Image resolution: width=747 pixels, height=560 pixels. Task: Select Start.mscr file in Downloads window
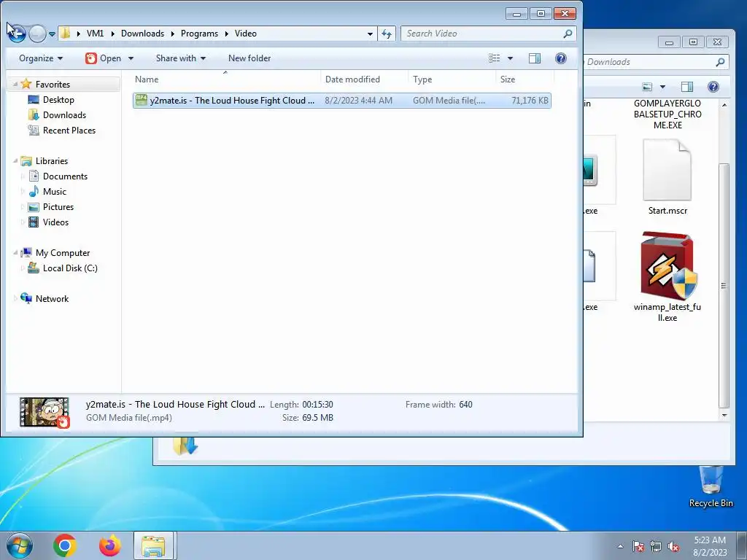(x=667, y=176)
